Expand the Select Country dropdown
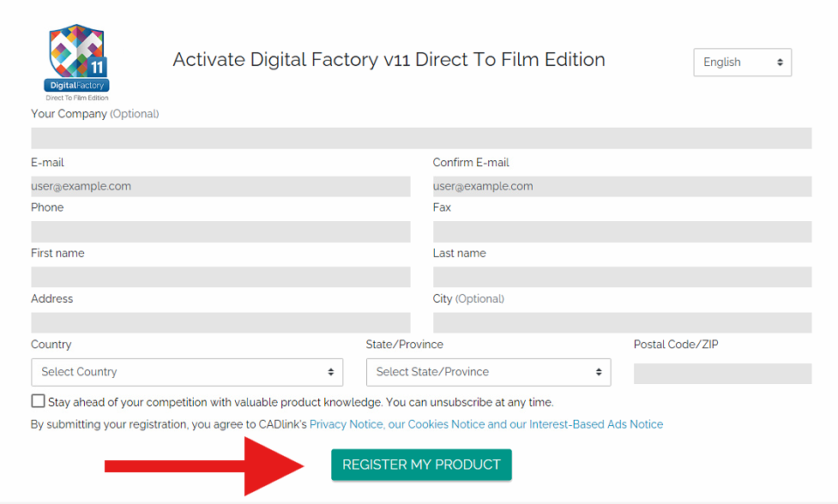This screenshot has height=504, width=838. (x=186, y=372)
